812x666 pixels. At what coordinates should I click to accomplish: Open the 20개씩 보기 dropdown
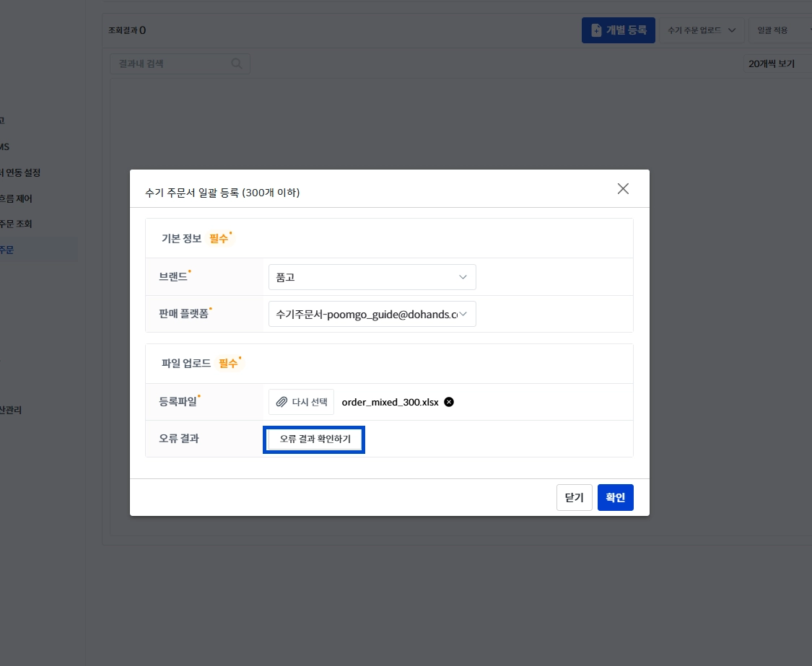pos(777,63)
